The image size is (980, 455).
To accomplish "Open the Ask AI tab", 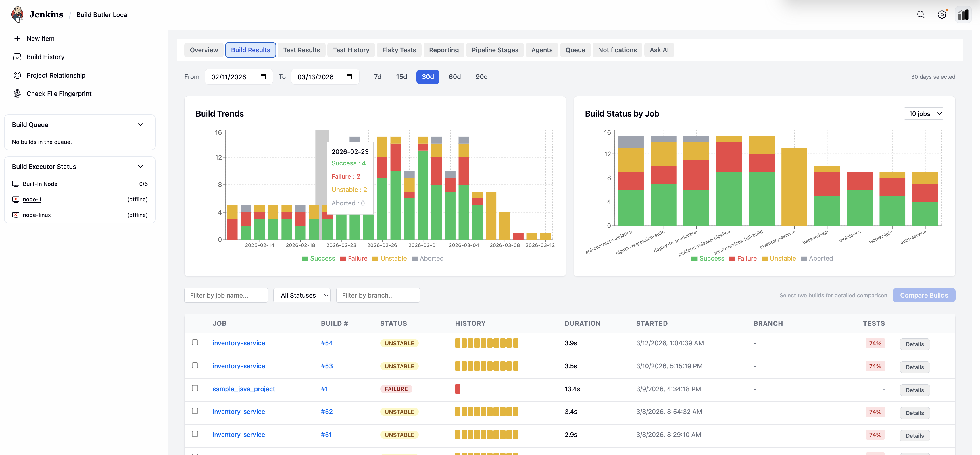I will pos(659,50).
